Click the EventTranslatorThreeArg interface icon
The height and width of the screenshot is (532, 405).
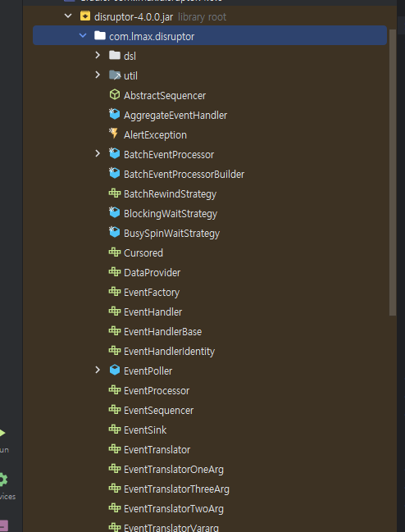(x=115, y=489)
